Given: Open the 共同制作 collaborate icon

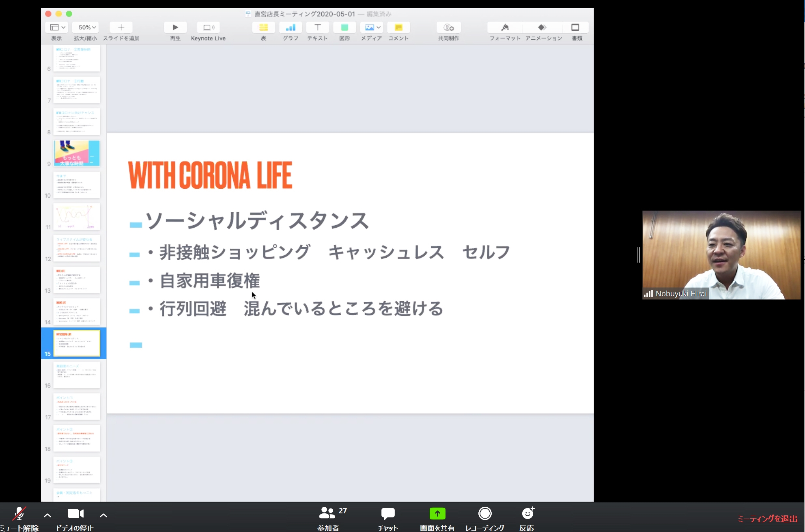Looking at the screenshot, I should point(448,28).
